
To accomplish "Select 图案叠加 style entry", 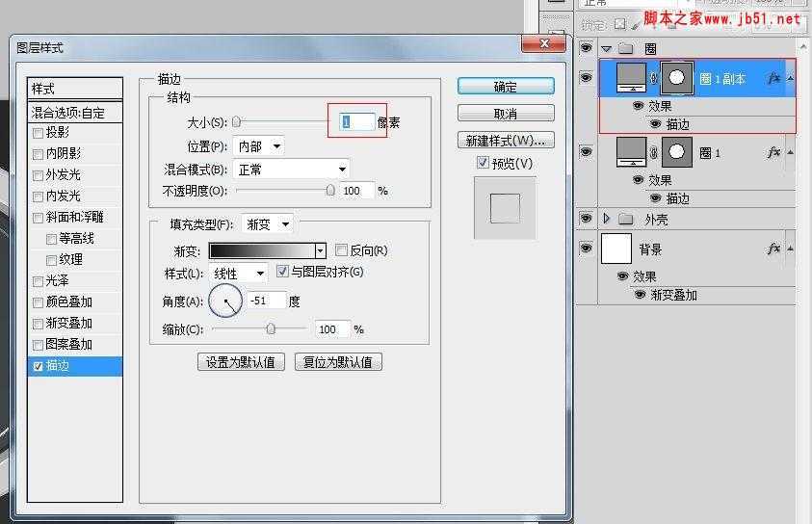I will pos(75,345).
